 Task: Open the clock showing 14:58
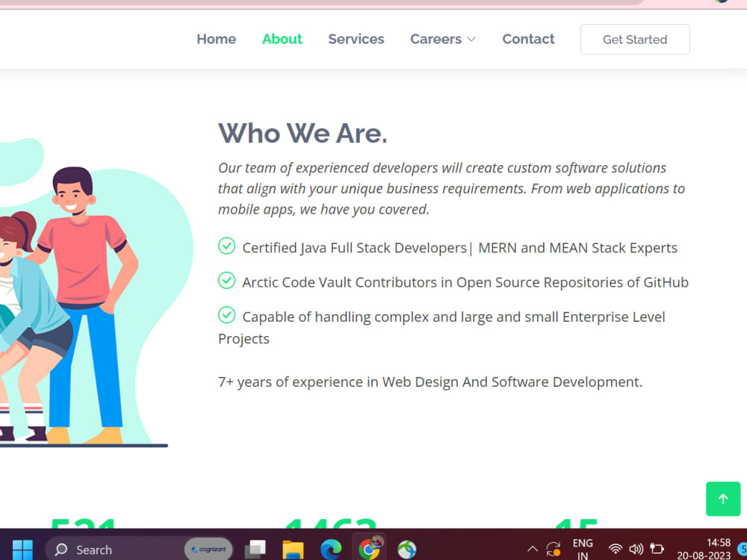pos(704,549)
